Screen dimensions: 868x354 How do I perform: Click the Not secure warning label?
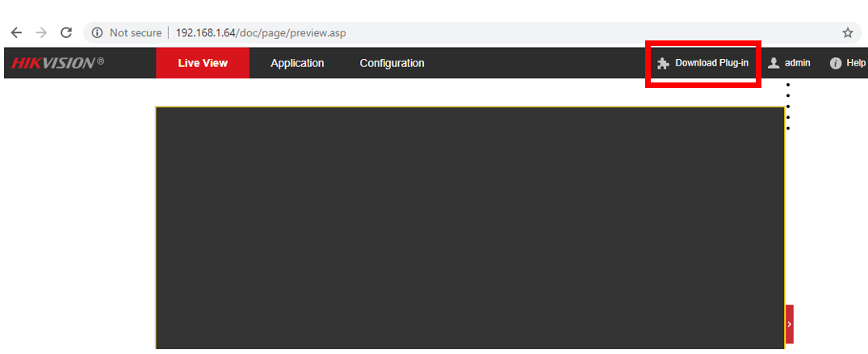click(x=135, y=33)
